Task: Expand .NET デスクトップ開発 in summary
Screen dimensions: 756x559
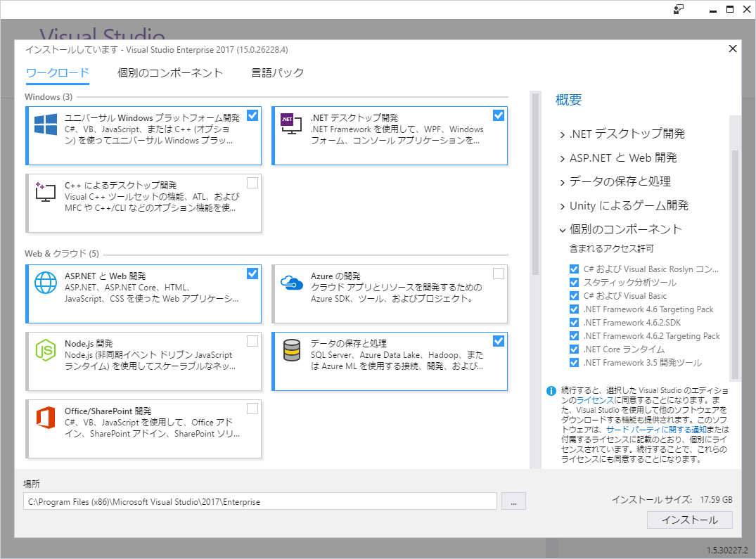Action: (562, 134)
